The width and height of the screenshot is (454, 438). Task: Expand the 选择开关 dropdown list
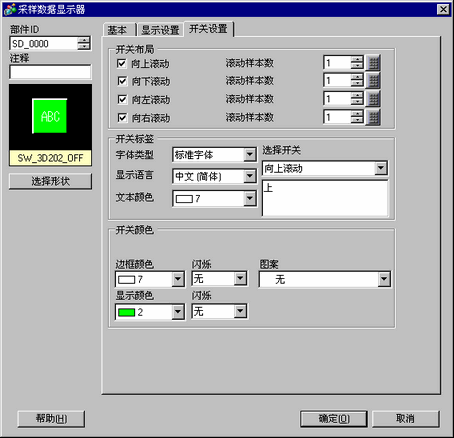click(381, 168)
